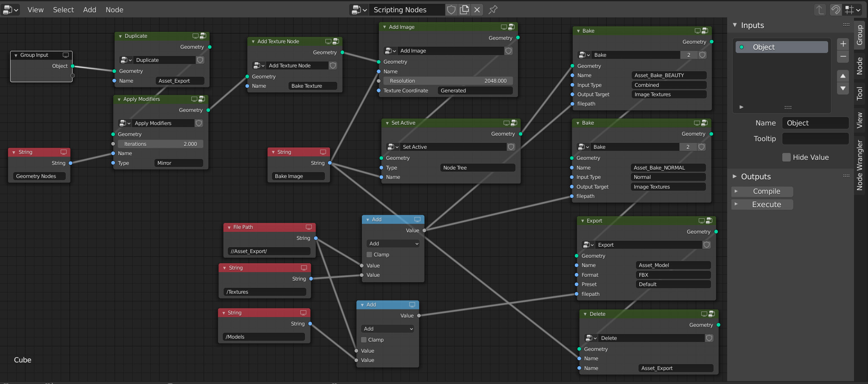Move the Object input up
Viewport: 868px width, 384px height.
coord(843,76)
